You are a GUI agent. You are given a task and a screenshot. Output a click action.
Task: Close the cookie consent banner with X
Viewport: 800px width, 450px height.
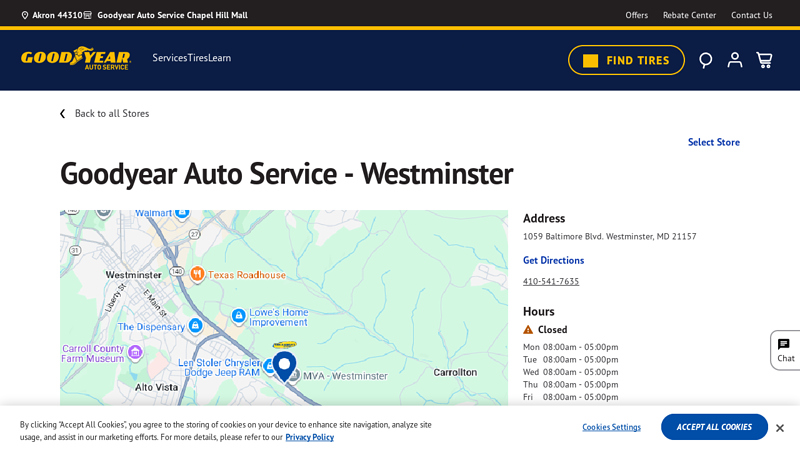coord(780,428)
